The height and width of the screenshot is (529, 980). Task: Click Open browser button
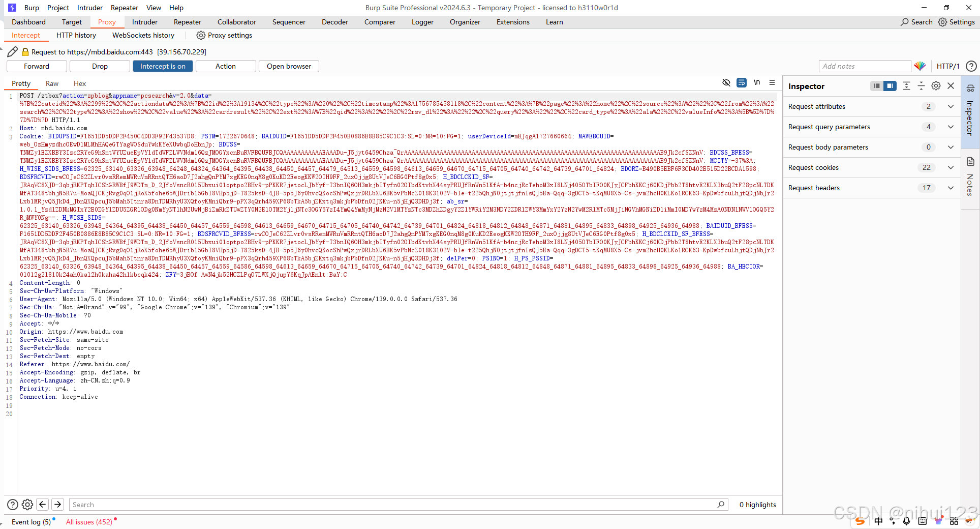coord(289,66)
